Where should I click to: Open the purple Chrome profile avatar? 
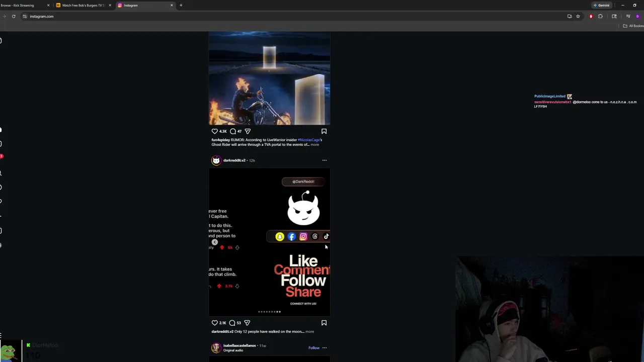click(637, 16)
